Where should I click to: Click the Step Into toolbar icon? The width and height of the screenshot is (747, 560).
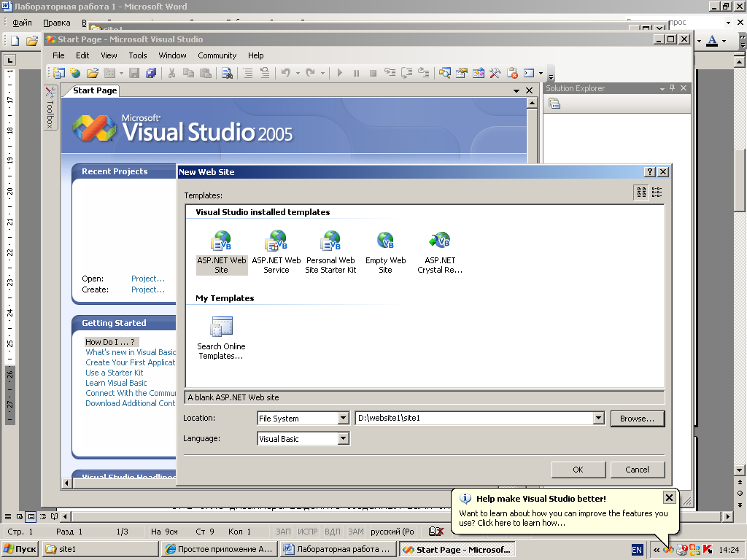[390, 73]
